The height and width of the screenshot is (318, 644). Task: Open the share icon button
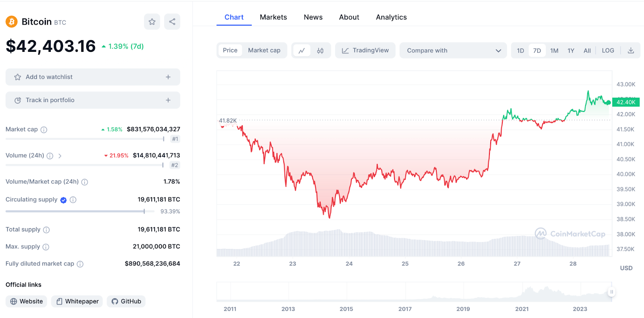172,22
